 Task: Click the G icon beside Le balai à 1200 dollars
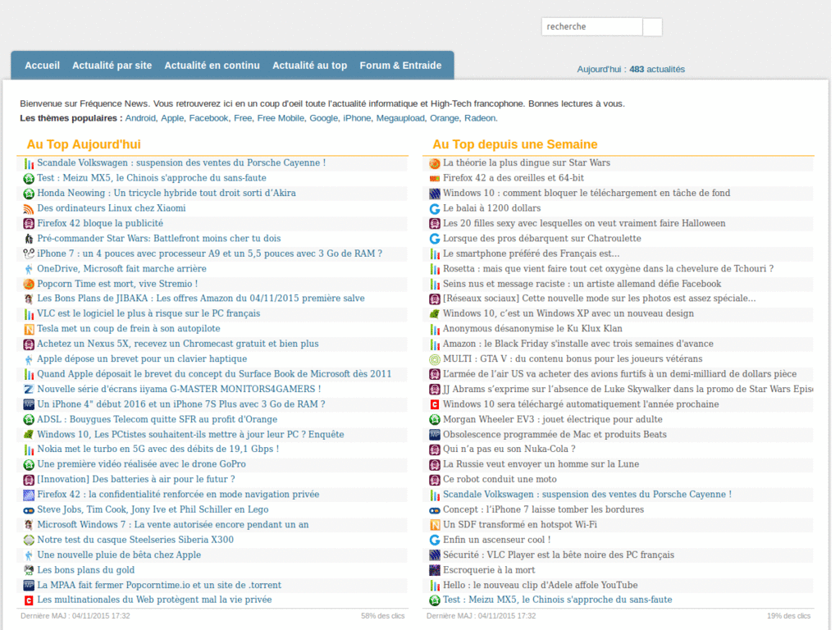pos(435,209)
